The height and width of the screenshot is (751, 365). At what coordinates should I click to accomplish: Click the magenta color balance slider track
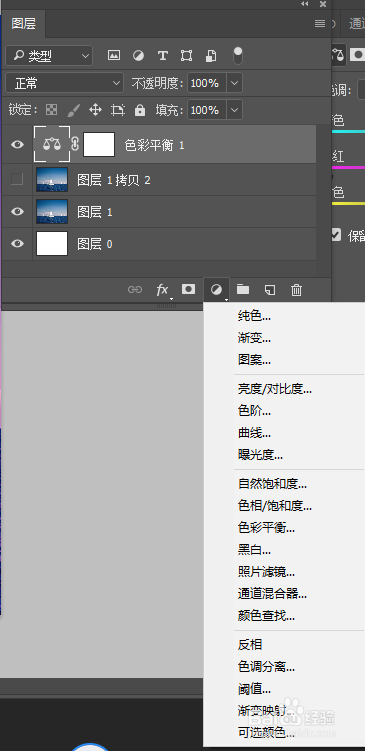coord(348,167)
